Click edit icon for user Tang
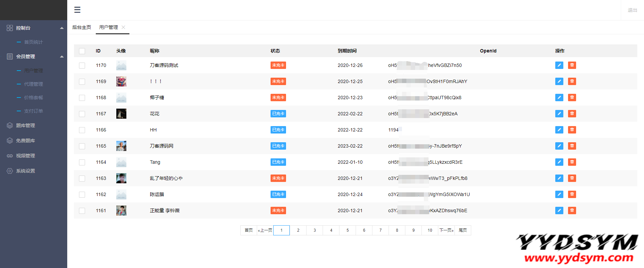This screenshot has width=644, height=268. 559,162
